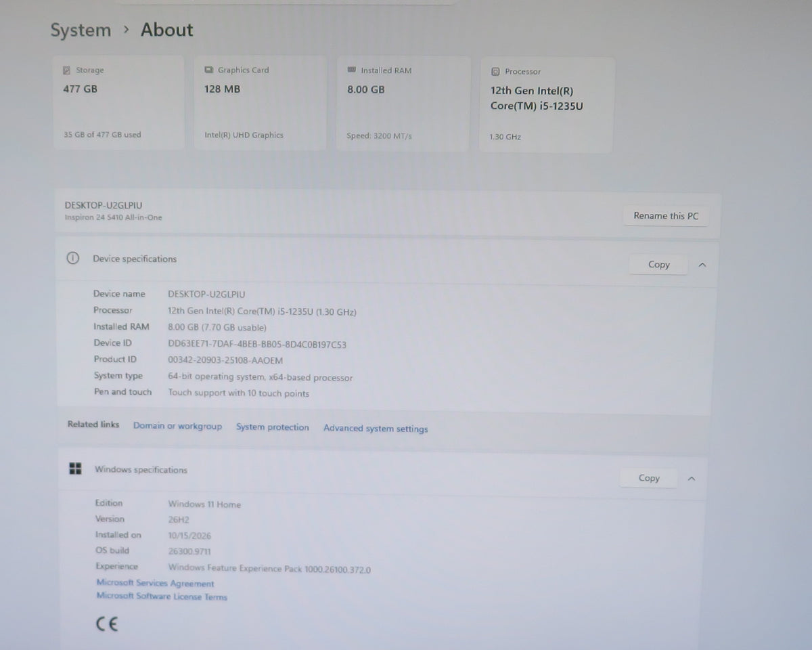Click the Device specifications info icon

(73, 258)
